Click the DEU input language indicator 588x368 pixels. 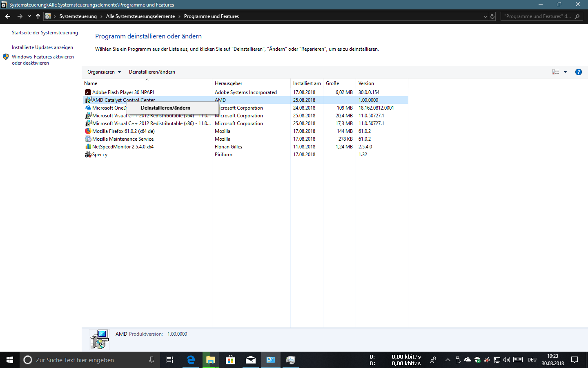click(x=532, y=360)
